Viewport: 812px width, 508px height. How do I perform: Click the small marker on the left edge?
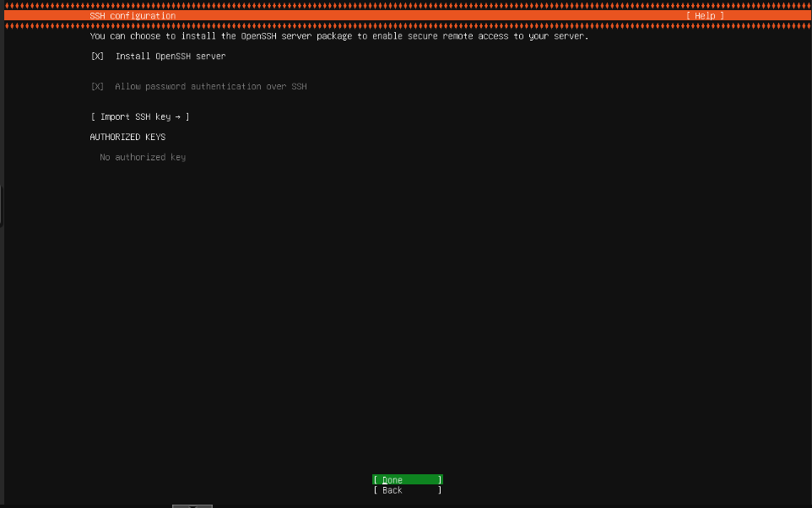pos(2,205)
